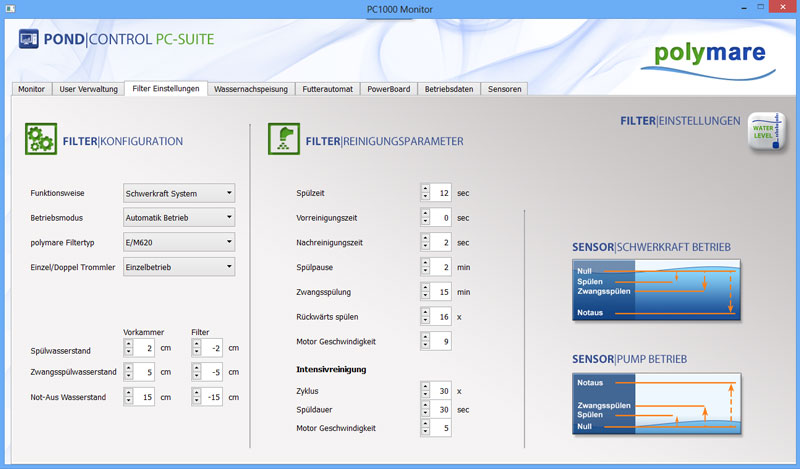Click the Pond Control monitor logo icon
The image size is (800, 469).
(32, 41)
